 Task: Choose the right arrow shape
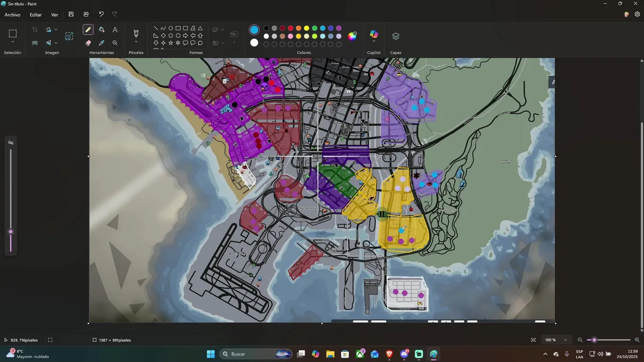click(x=185, y=36)
